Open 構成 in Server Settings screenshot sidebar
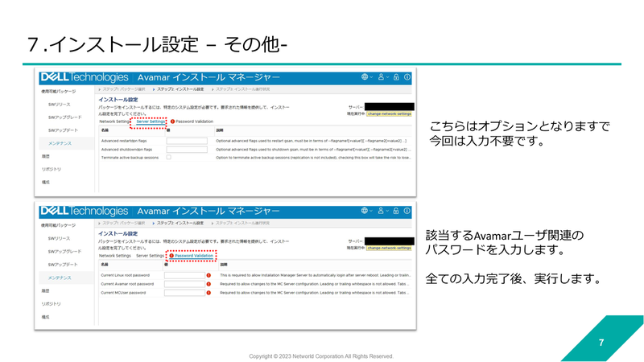Screen dimensions: 644x362 (x=46, y=183)
